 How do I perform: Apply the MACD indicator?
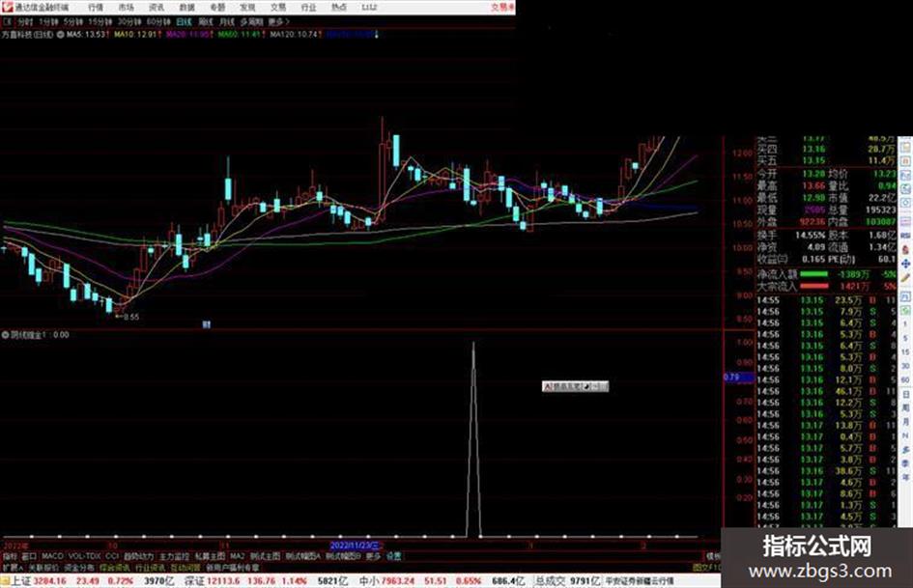pos(52,556)
